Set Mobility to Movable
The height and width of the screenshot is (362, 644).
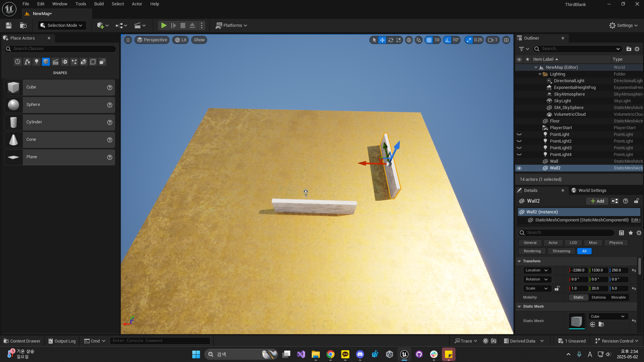(618, 297)
